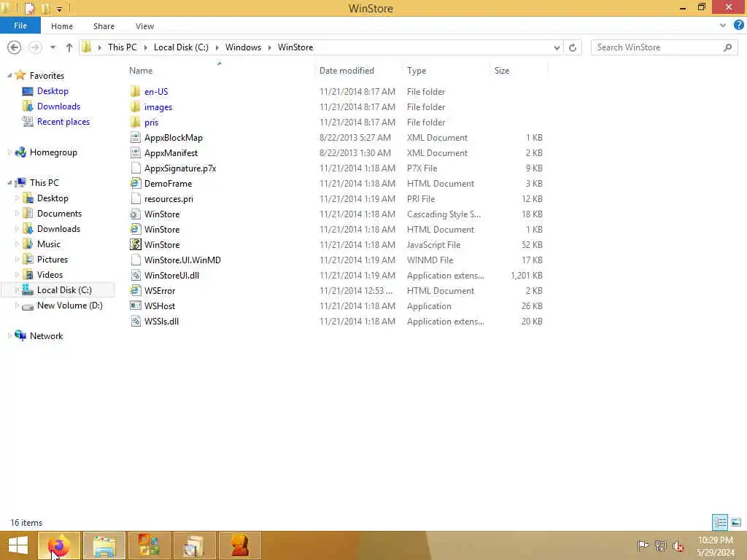The image size is (747, 560).
Task: Select the AppxBlockMap XML file icon
Action: (135, 138)
